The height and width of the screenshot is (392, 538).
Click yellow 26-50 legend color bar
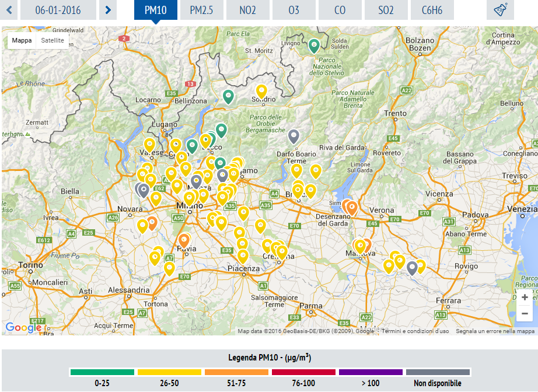point(169,372)
